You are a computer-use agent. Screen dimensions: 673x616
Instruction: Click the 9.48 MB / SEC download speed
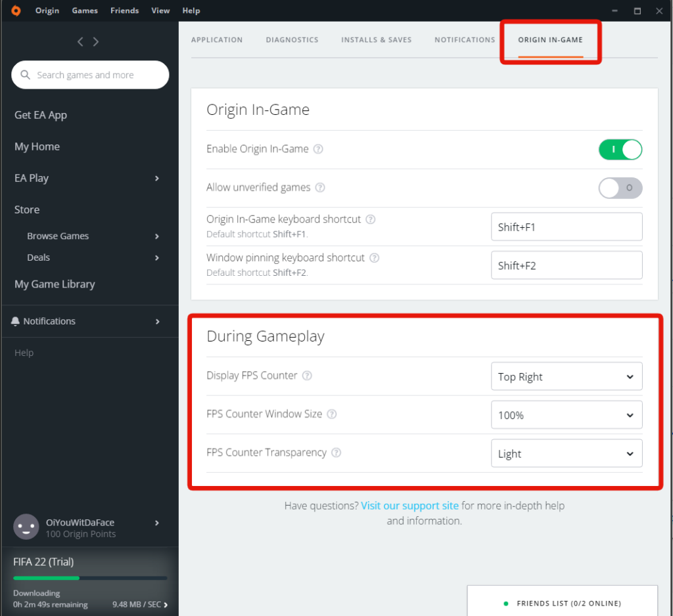[137, 604]
